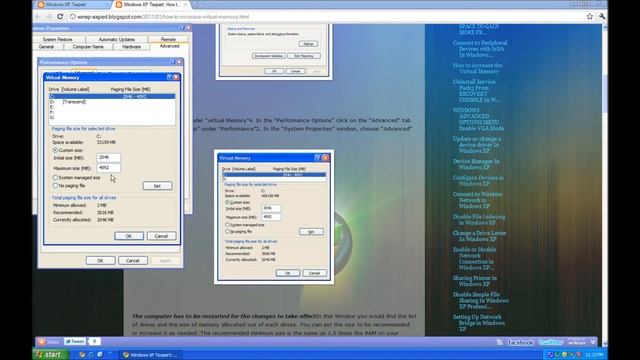
Task: Click leftmost system tray icon
Action: 550,355
